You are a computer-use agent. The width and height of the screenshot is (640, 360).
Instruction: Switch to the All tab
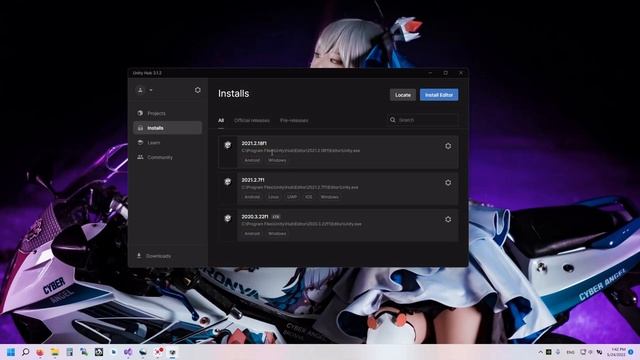(x=221, y=120)
